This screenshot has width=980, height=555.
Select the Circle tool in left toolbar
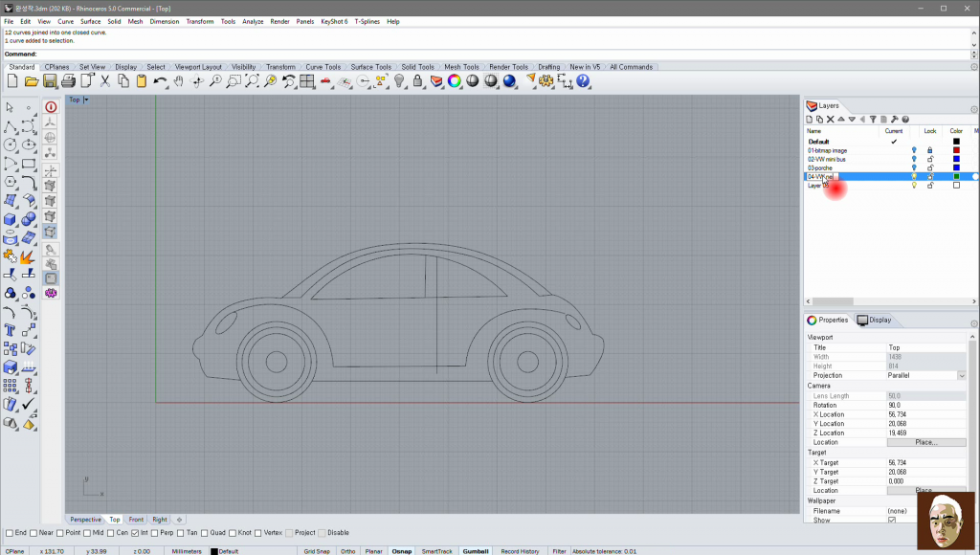point(10,145)
